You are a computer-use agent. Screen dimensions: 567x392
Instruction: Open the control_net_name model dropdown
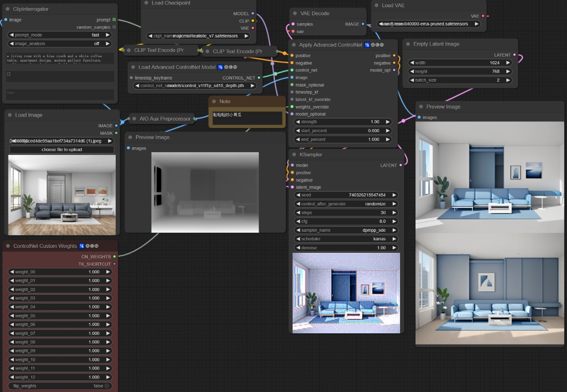196,86
